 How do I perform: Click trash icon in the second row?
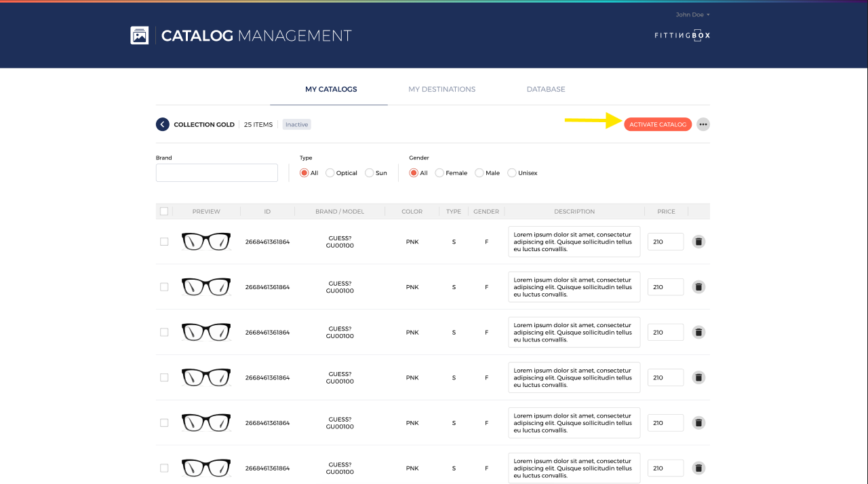coord(698,287)
